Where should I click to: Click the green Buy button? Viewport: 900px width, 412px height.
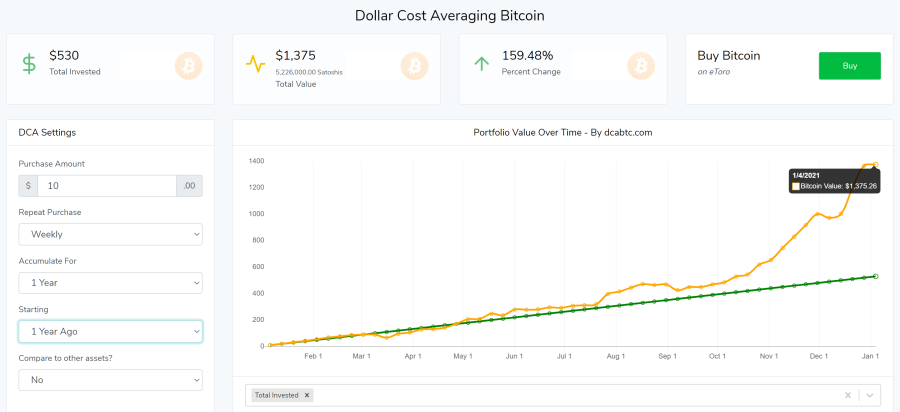pyautogui.click(x=849, y=66)
